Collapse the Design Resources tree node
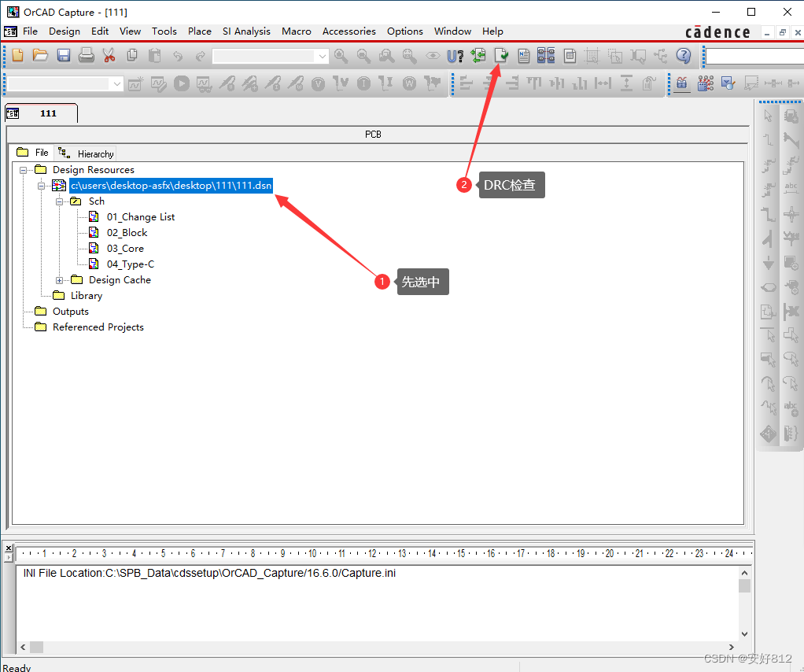Viewport: 804px width, 672px height. click(x=23, y=170)
